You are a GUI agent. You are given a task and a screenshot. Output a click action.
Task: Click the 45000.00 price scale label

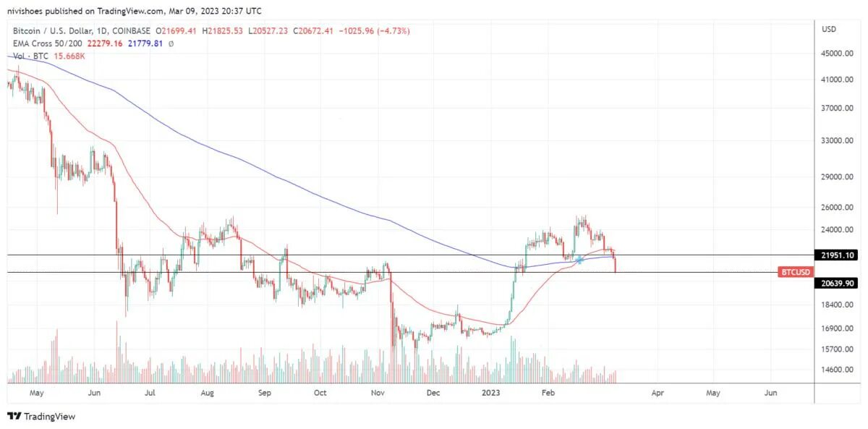(x=839, y=54)
